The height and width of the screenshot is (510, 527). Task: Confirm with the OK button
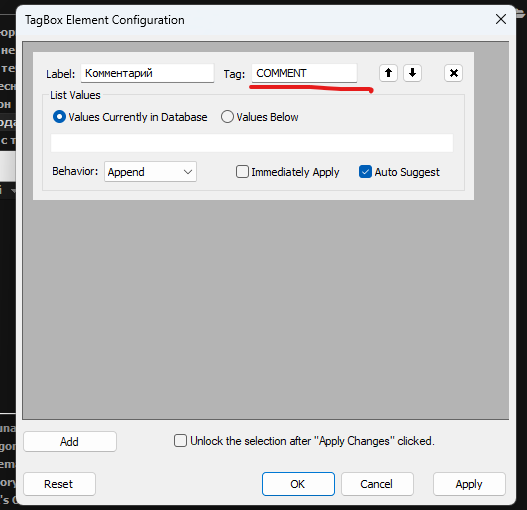click(298, 484)
